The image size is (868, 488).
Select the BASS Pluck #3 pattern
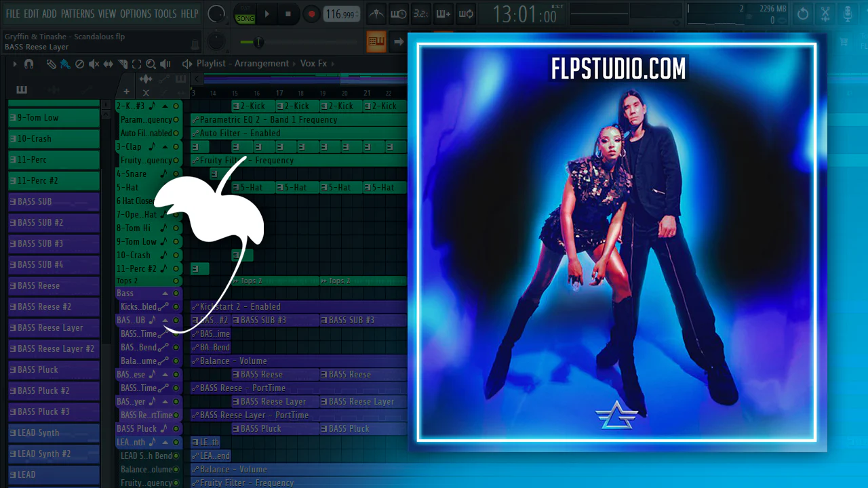tap(54, 412)
